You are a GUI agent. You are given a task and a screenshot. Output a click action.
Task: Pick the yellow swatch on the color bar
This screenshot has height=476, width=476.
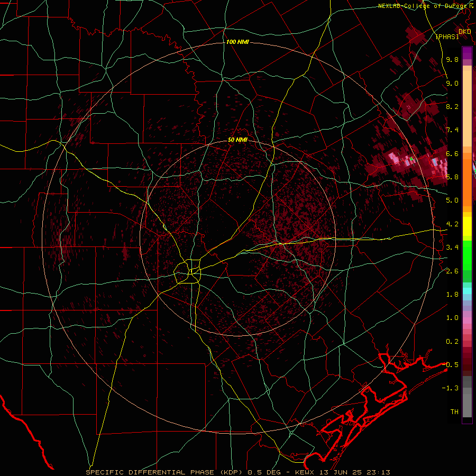click(x=467, y=226)
